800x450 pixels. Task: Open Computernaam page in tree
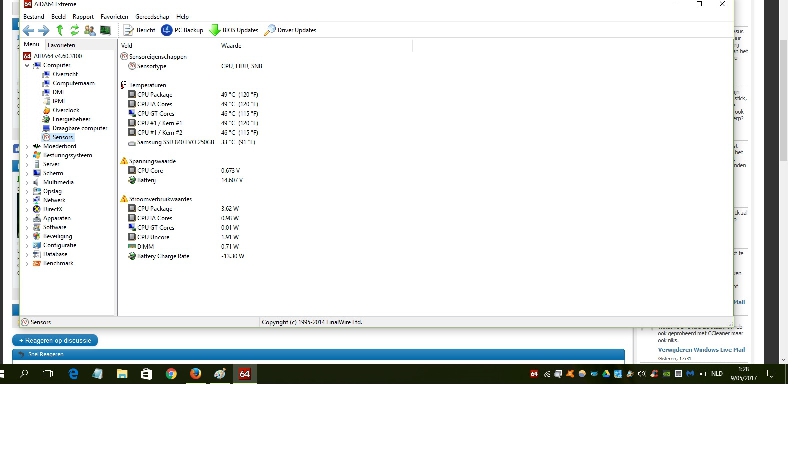68,83
